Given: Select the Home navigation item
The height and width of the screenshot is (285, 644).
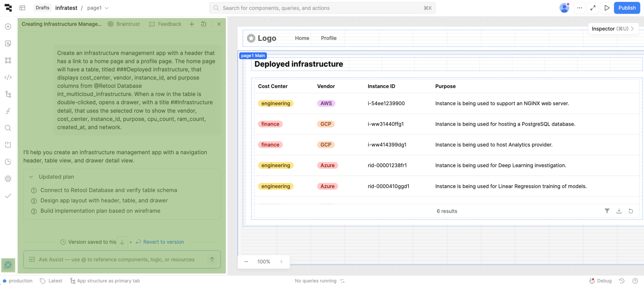Looking at the screenshot, I should point(302,38).
